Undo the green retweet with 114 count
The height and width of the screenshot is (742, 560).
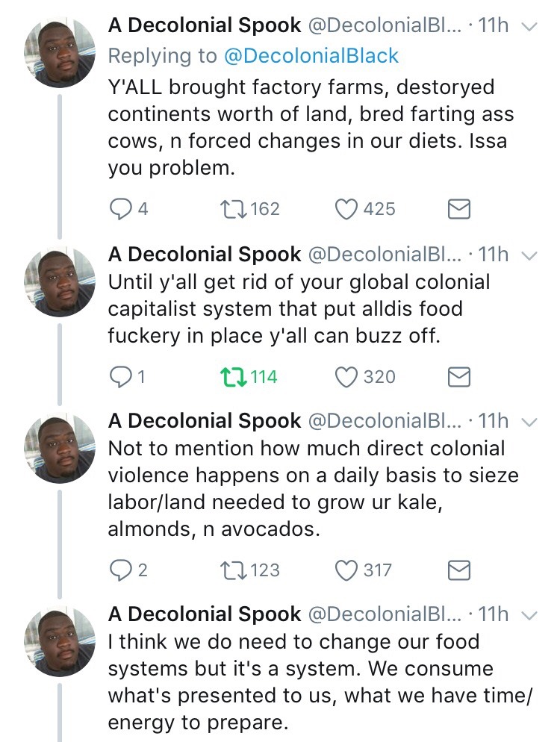pyautogui.click(x=233, y=377)
